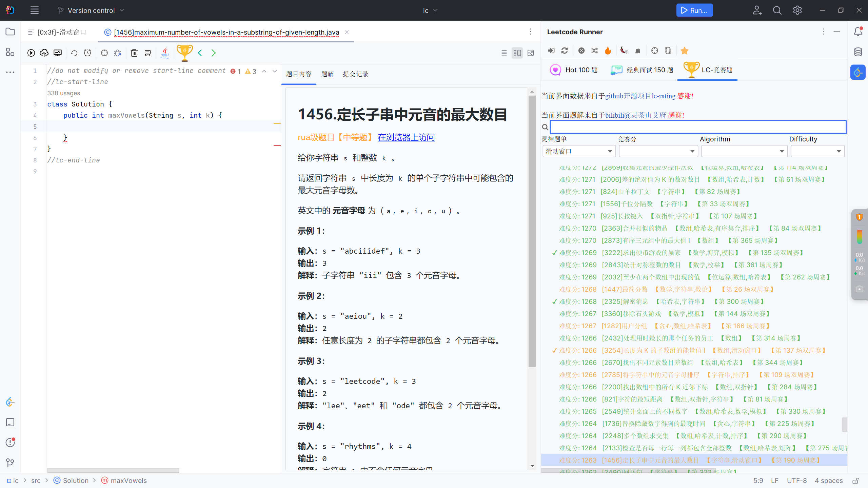
Task: Open IDE settings gear icon
Action: pyautogui.click(x=797, y=11)
